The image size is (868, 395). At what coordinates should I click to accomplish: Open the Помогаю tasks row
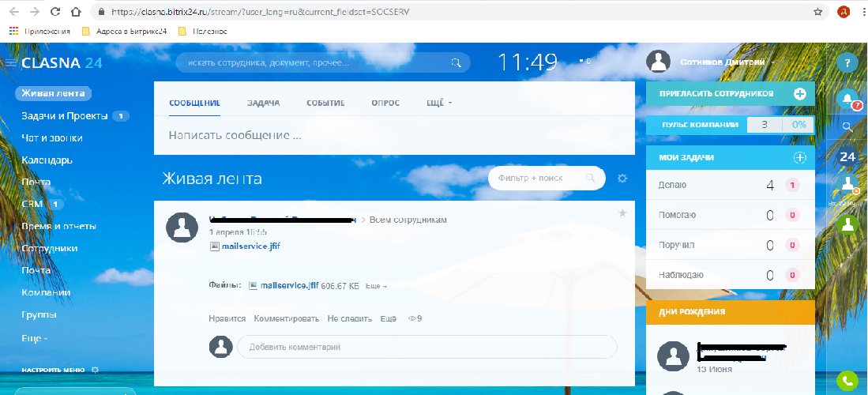(x=730, y=215)
